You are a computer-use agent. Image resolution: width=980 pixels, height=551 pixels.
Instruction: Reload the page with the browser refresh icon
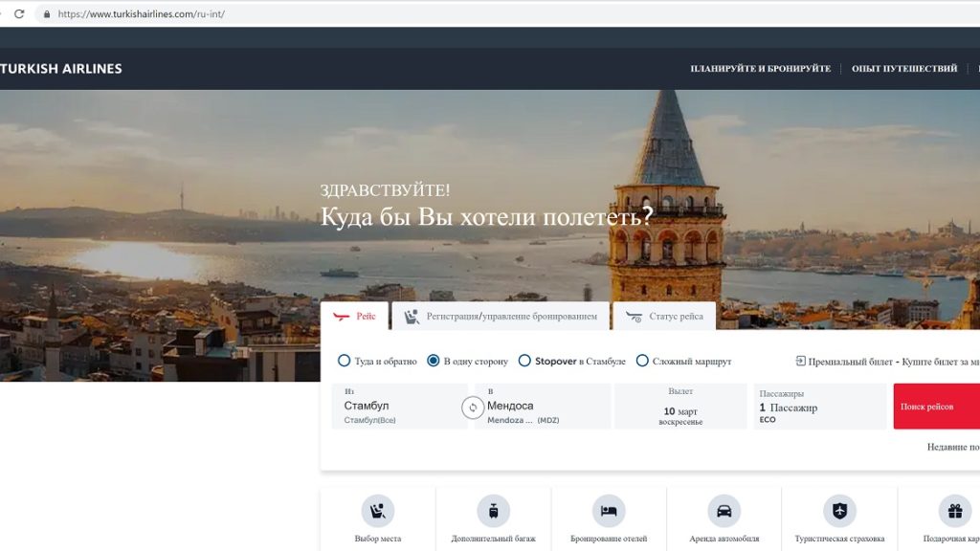point(19,14)
